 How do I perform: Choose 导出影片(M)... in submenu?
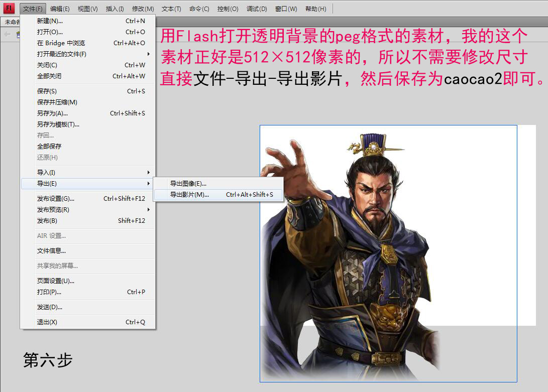coord(218,195)
